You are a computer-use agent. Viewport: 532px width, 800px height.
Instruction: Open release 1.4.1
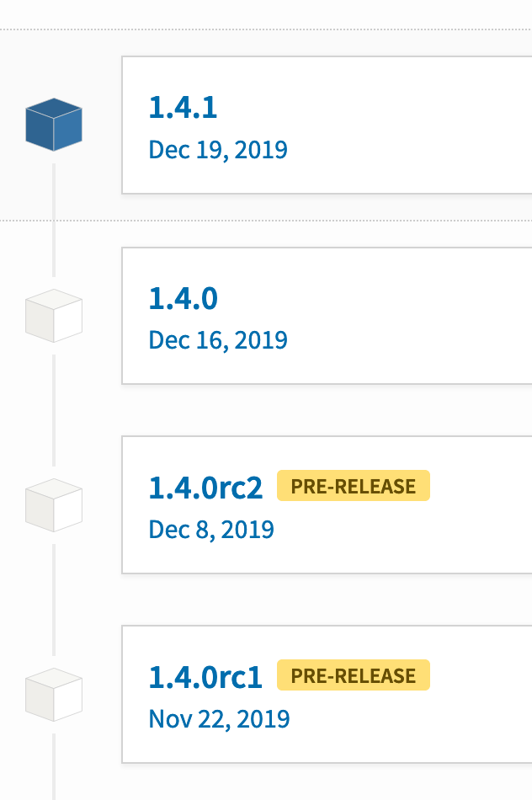tap(183, 108)
